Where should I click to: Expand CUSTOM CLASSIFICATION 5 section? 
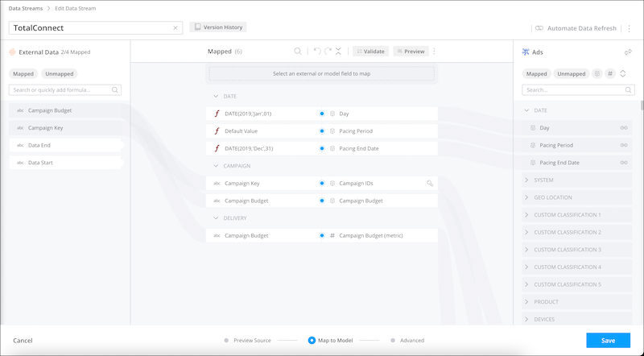click(577, 284)
